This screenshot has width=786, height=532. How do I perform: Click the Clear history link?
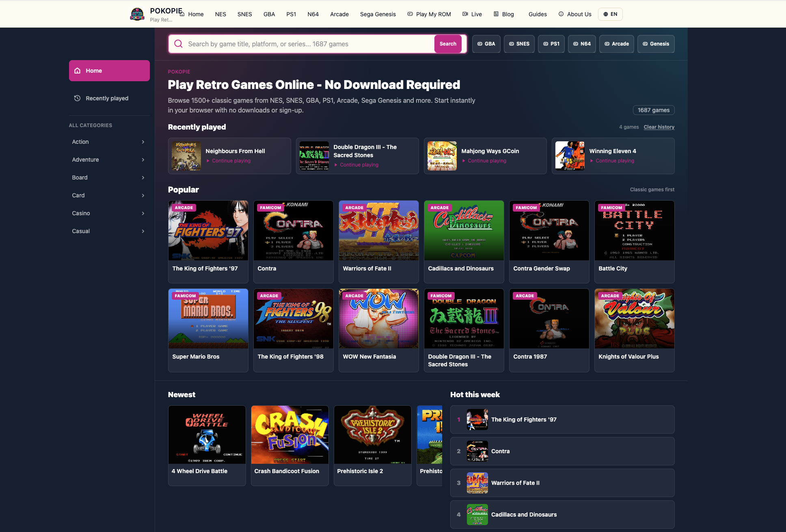point(659,127)
